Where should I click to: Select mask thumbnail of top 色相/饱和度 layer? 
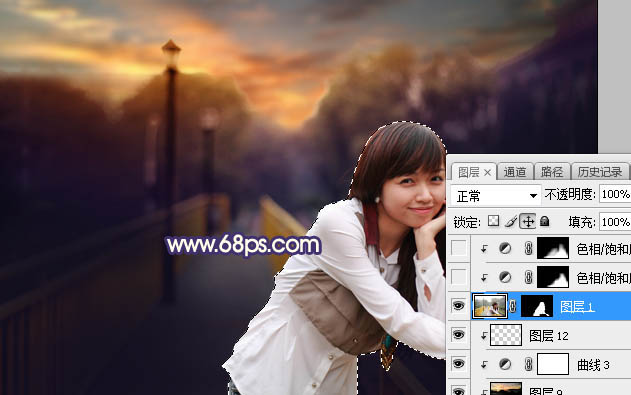[553, 248]
